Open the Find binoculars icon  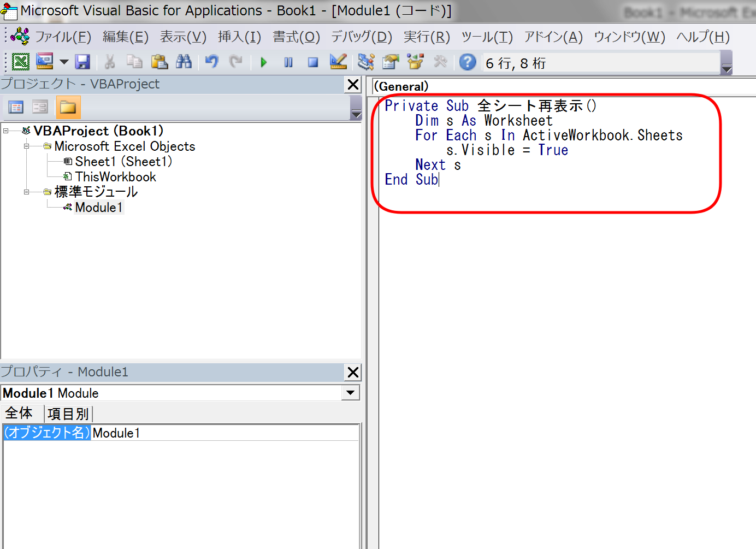(184, 62)
